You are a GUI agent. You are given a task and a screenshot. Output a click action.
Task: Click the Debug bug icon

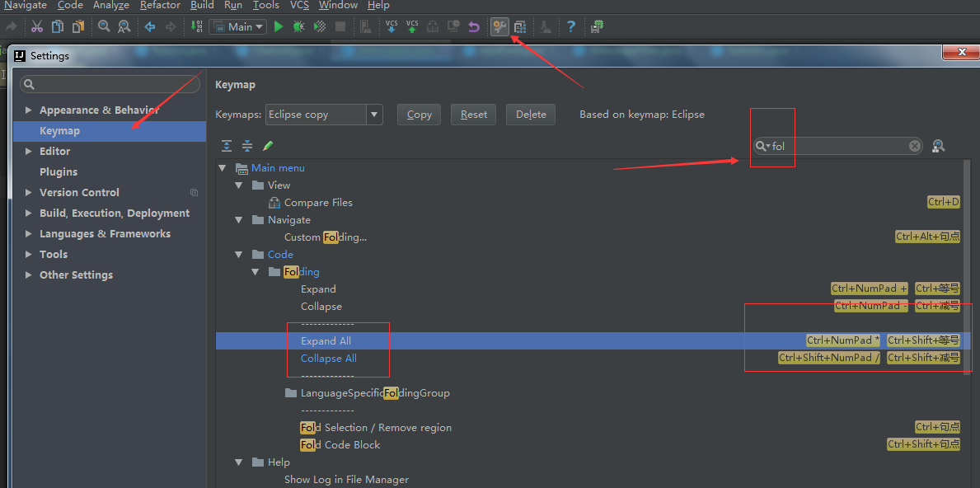pyautogui.click(x=299, y=26)
